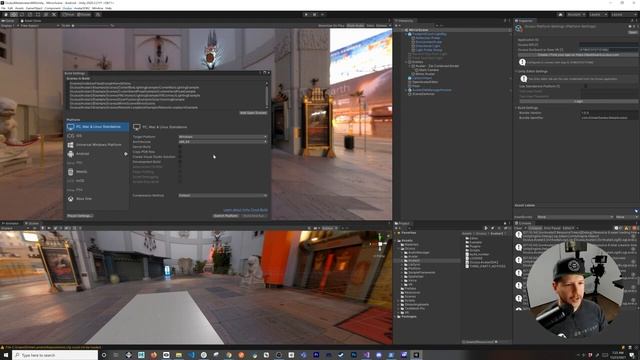The height and width of the screenshot is (360, 640).
Task: Open the Layers dropdown
Action: (597, 14)
